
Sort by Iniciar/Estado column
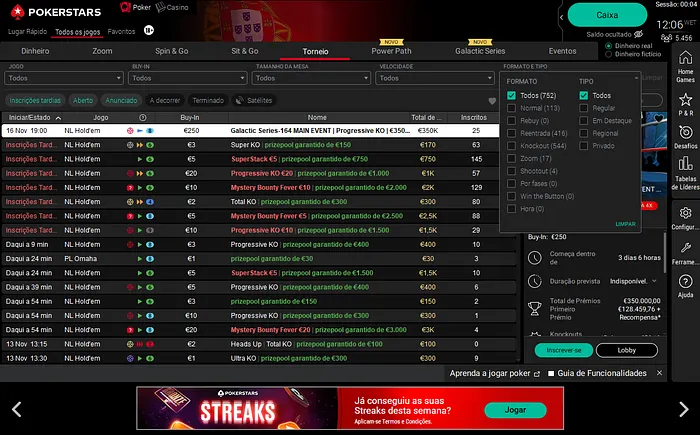(x=33, y=117)
